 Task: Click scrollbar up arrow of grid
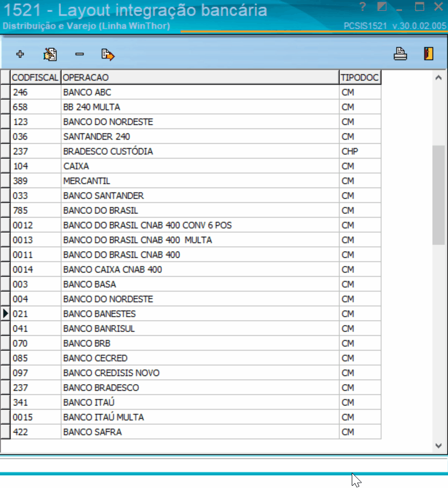[x=438, y=78]
